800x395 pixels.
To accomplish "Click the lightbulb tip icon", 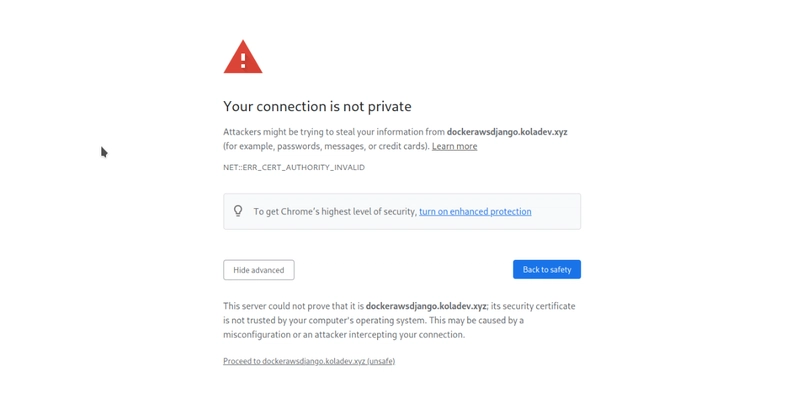I will pos(238,211).
